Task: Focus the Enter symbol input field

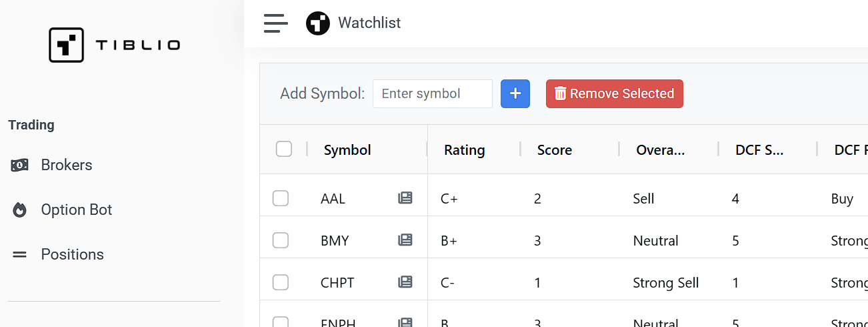Action: point(432,94)
